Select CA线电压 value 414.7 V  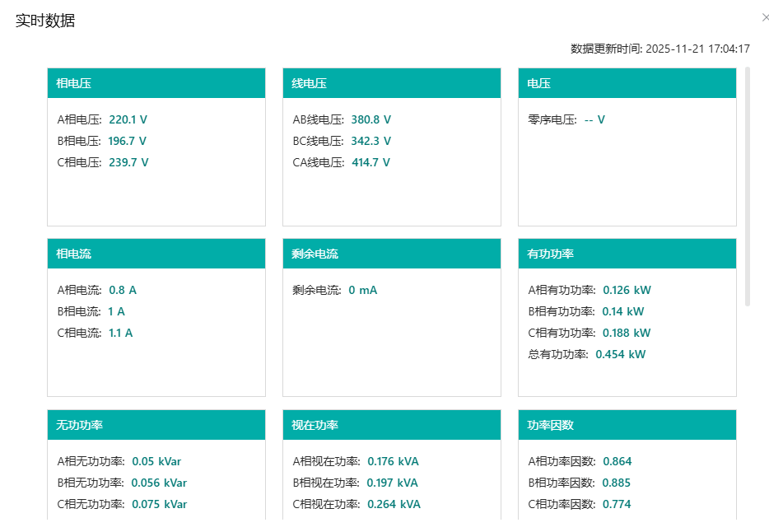[x=371, y=162]
